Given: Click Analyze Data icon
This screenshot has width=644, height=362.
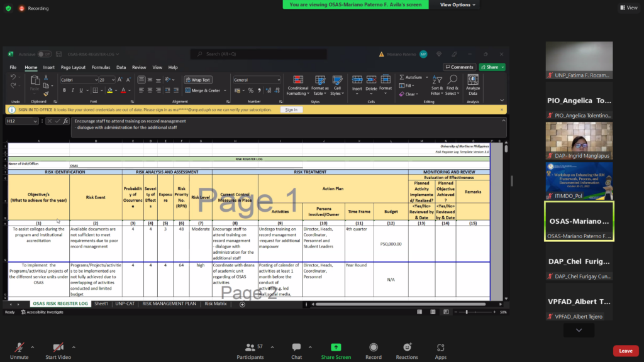Looking at the screenshot, I should 473,85.
